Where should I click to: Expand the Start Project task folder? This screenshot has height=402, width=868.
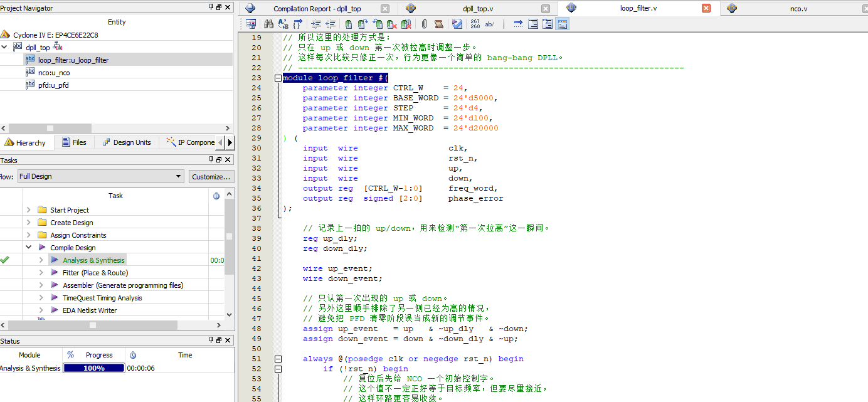pos(28,210)
